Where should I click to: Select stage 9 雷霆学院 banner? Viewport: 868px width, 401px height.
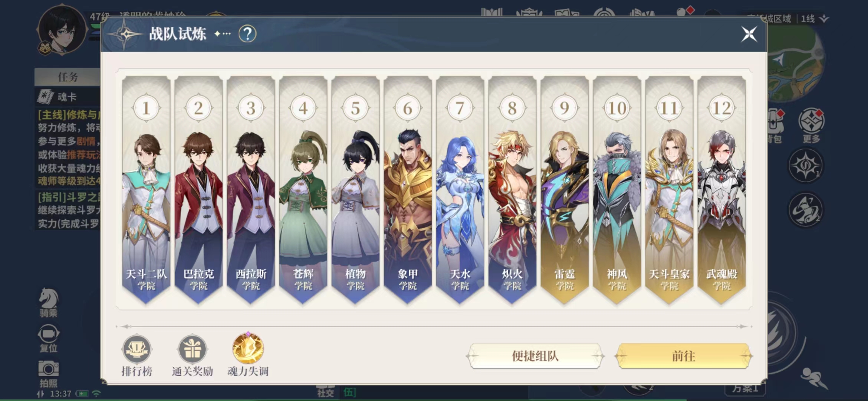pos(565,190)
